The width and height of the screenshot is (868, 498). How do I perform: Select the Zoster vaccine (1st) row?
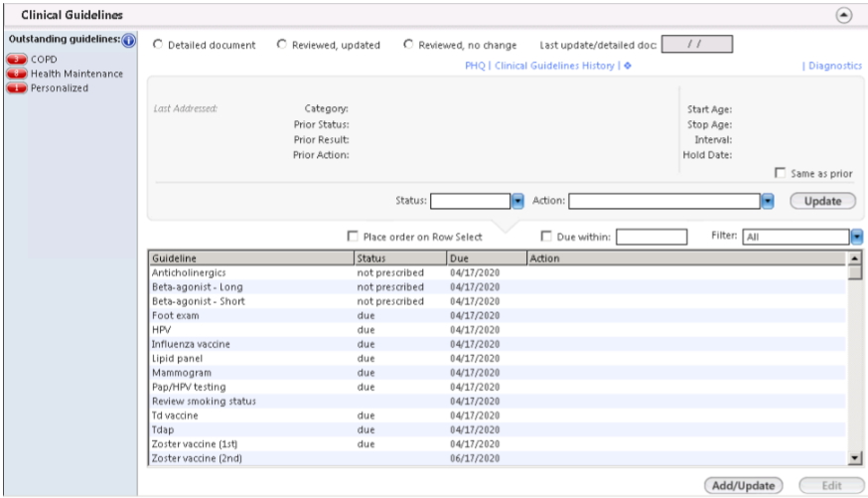coord(498,444)
